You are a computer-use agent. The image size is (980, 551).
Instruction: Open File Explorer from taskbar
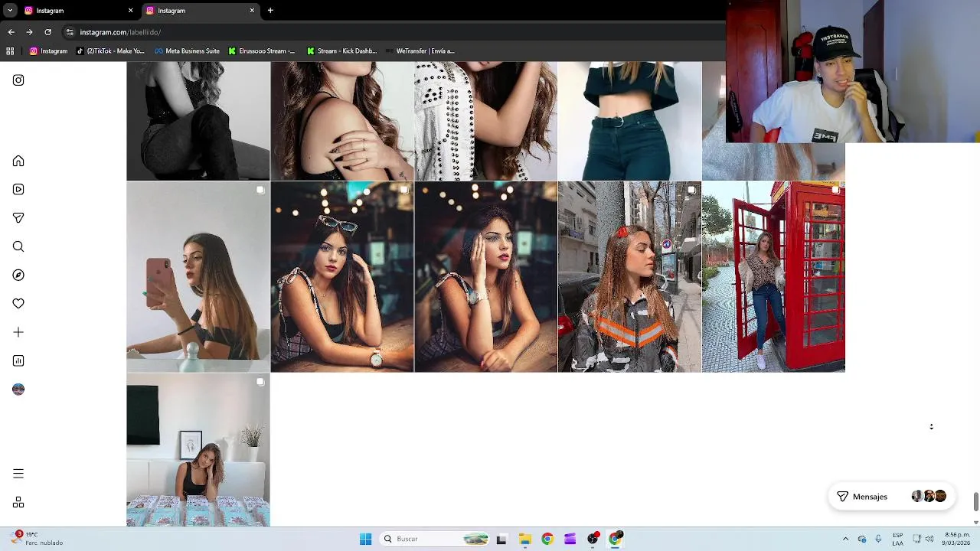click(524, 539)
